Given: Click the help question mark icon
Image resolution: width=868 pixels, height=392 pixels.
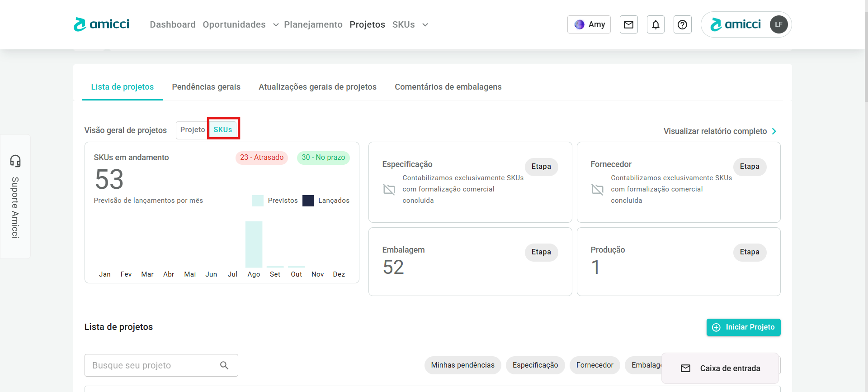Looking at the screenshot, I should point(682,24).
